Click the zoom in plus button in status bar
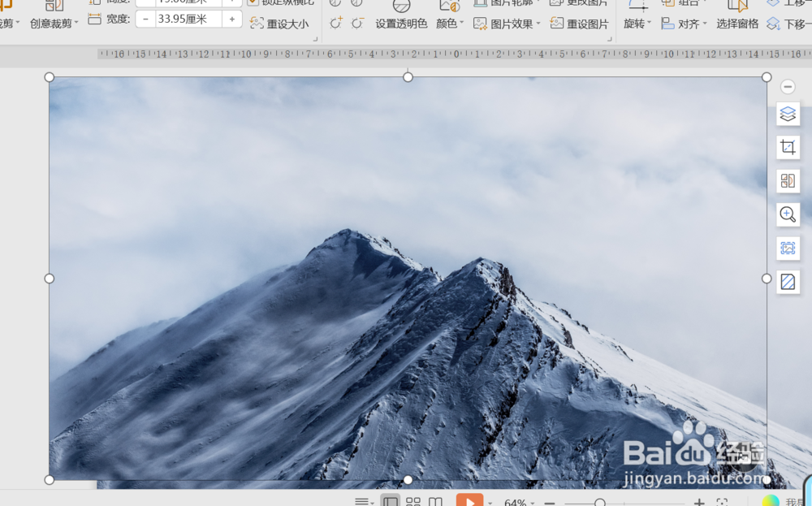Image resolution: width=812 pixels, height=506 pixels. pos(698,502)
